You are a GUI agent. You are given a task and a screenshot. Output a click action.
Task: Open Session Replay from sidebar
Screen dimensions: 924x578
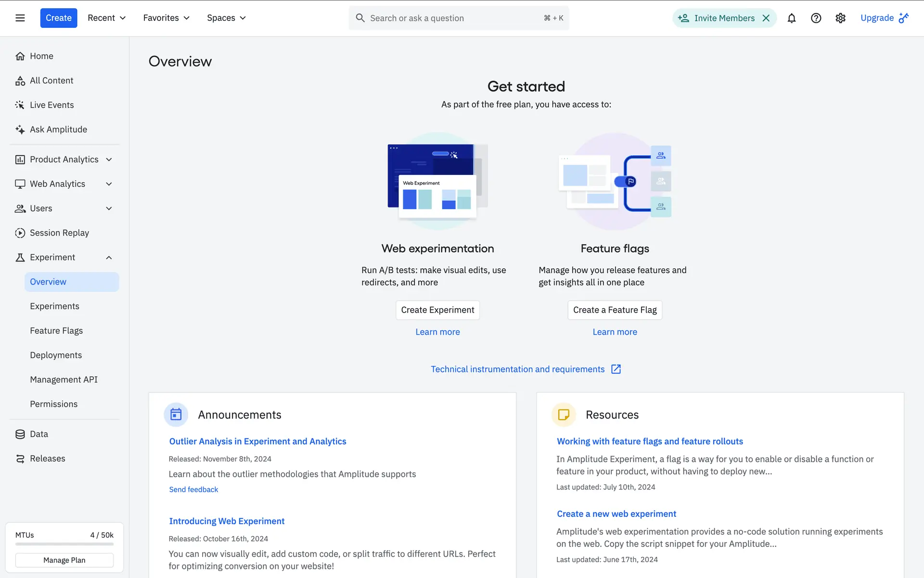(x=59, y=233)
